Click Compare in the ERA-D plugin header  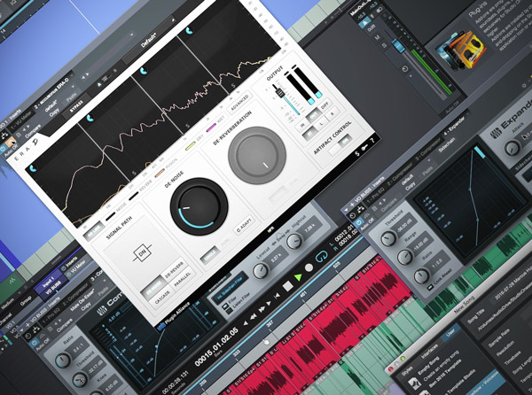pyautogui.click(x=33, y=133)
